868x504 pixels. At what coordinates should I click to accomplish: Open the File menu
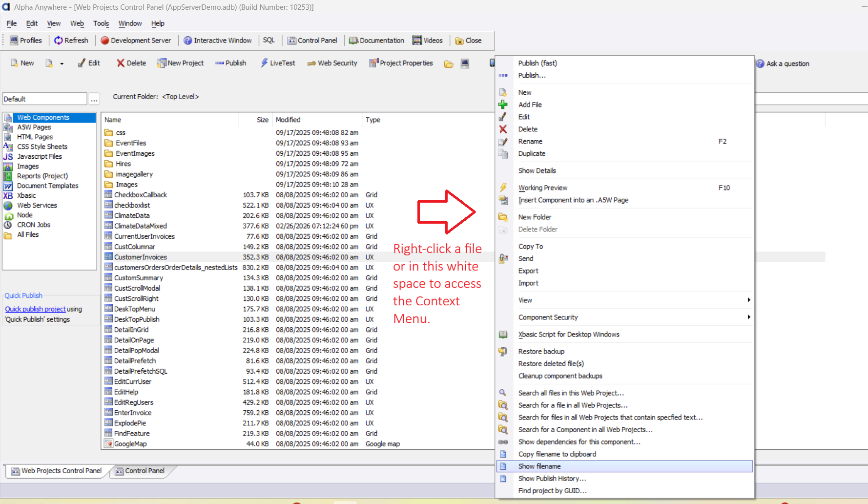[x=12, y=23]
